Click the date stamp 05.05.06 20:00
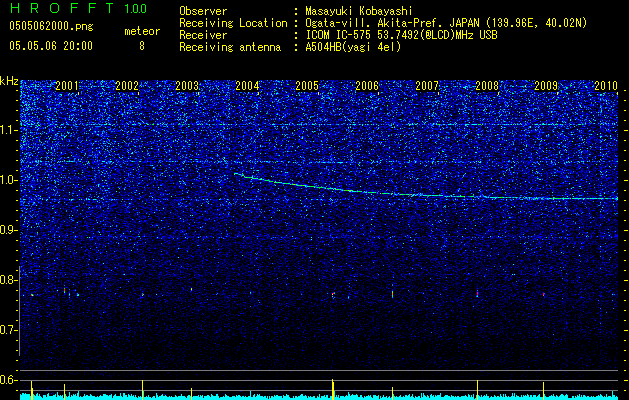The height and width of the screenshot is (400, 629). (x=51, y=46)
